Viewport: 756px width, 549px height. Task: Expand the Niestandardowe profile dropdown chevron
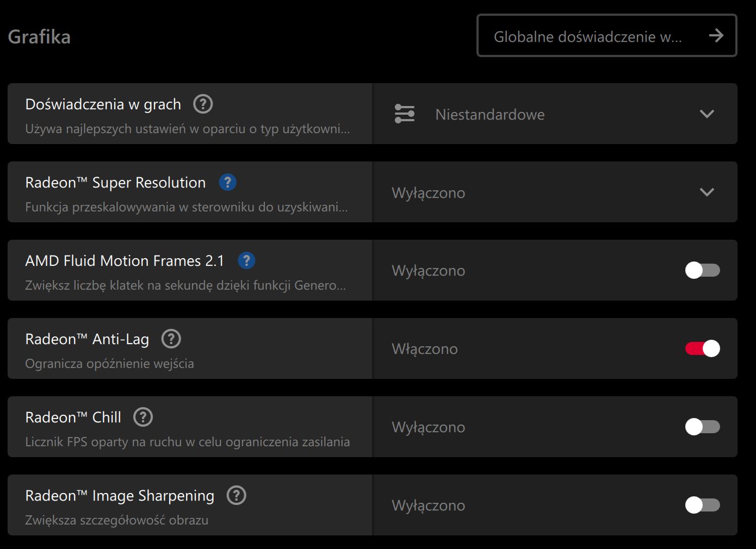707,114
